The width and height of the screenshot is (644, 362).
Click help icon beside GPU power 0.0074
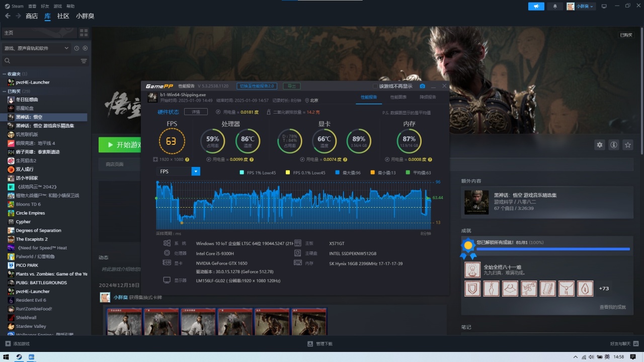coord(346,159)
